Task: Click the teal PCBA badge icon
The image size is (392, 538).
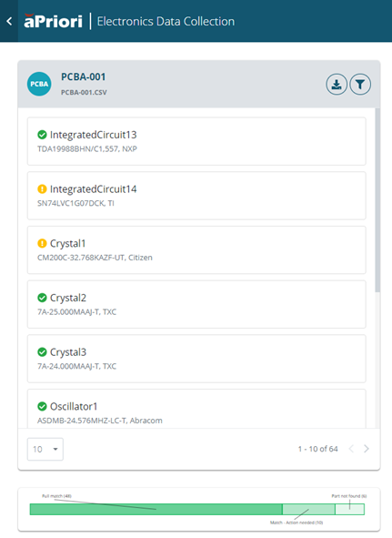Action: (x=39, y=84)
